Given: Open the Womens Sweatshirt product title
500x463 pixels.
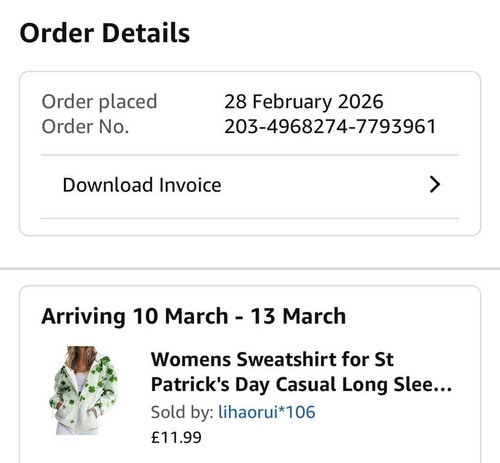Looking at the screenshot, I should pos(301,372).
